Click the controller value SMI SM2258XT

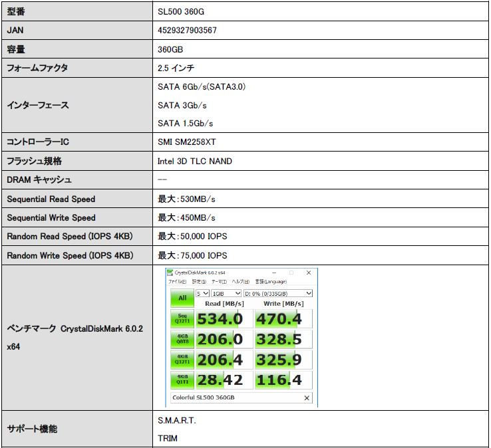tap(187, 142)
